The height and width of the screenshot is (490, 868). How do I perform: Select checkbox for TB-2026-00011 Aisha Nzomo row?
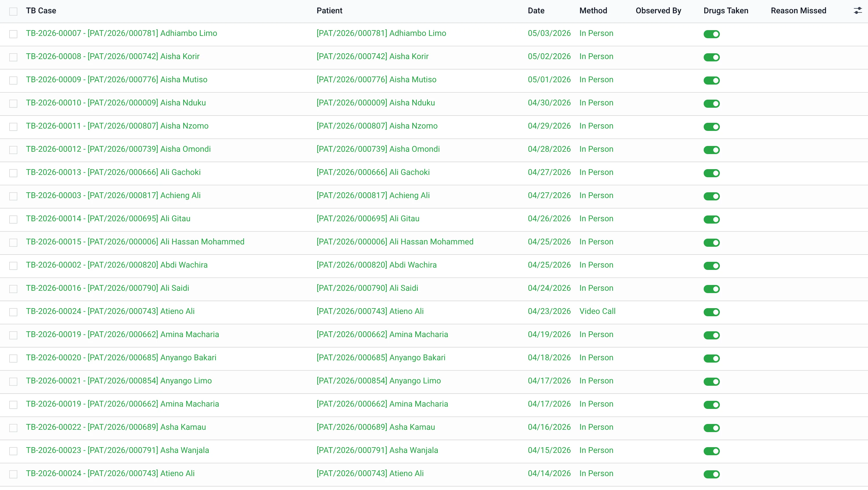coord(13,127)
